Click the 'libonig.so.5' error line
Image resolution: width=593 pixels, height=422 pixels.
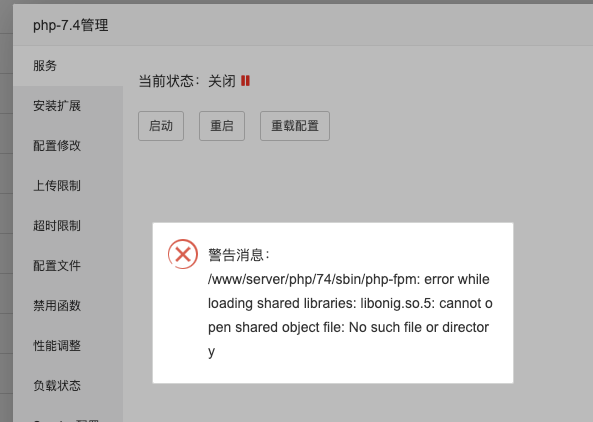tap(350, 303)
